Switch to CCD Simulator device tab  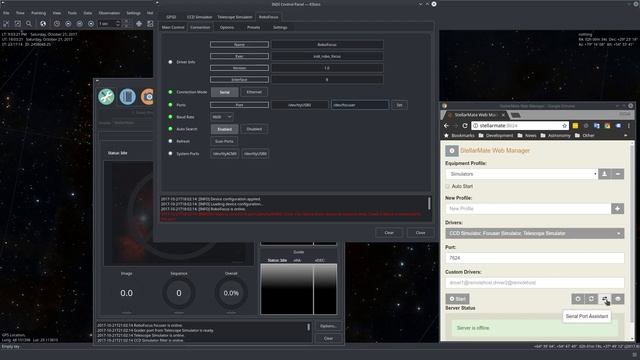pos(199,17)
